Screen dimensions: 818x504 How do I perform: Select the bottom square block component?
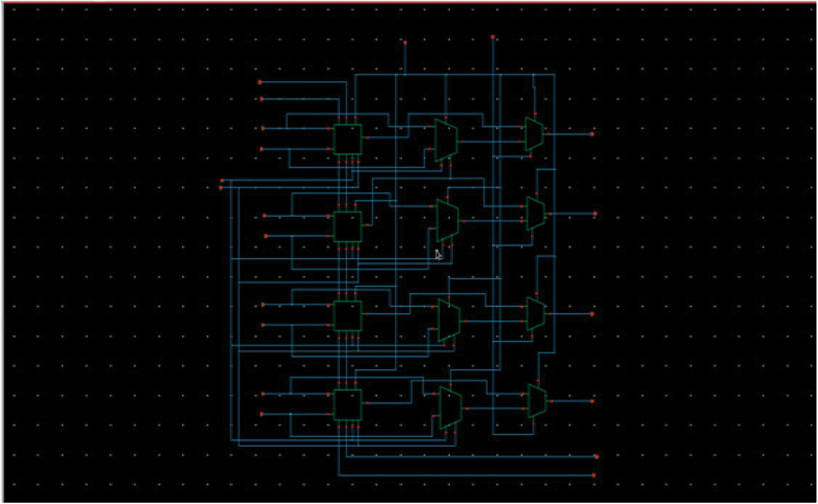[348, 405]
